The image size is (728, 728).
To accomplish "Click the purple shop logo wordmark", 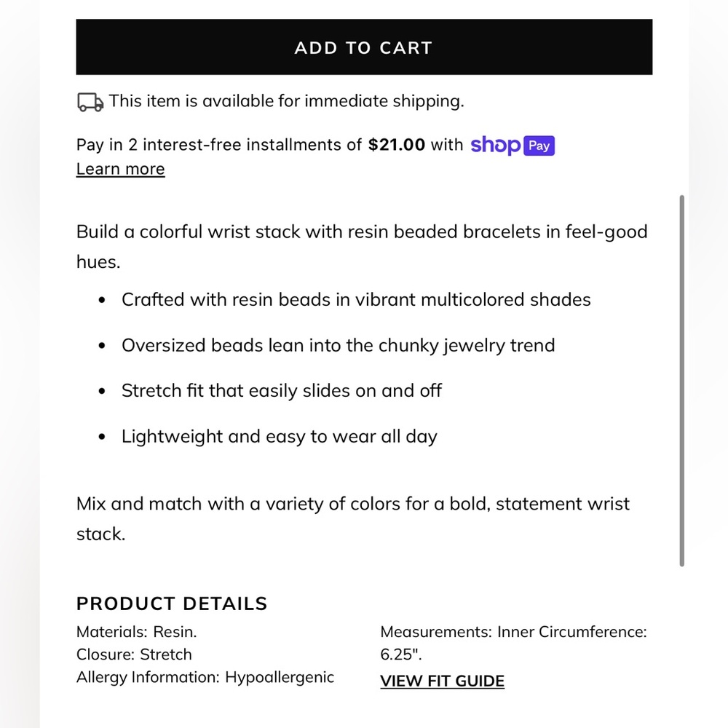I will point(495,145).
